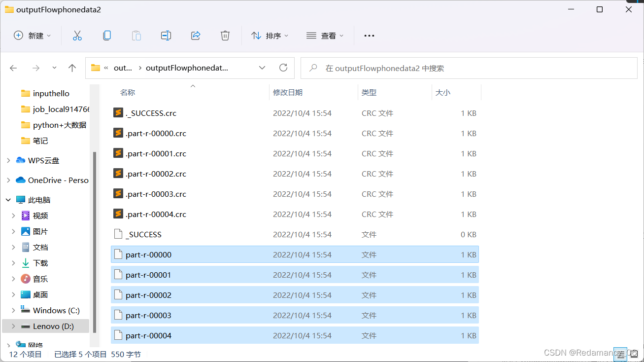The image size is (644, 362).
Task: Click the part-r-00000 file icon
Action: [x=118, y=254]
